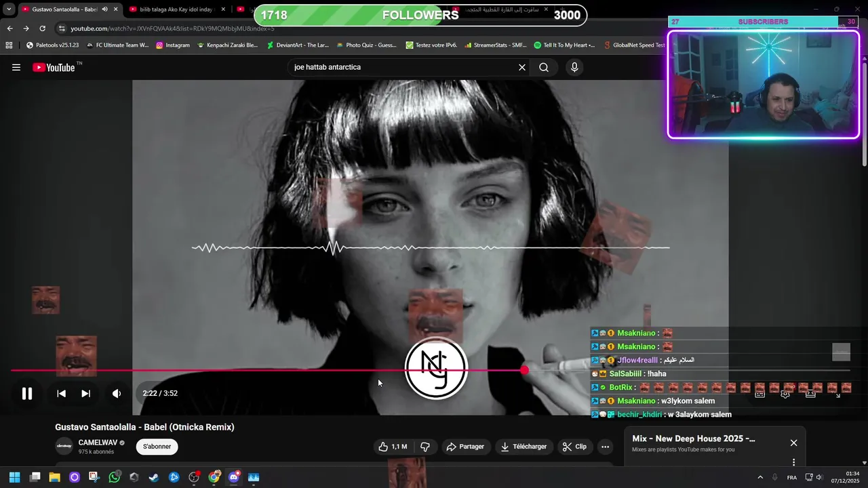Screen dimensions: 868x488
Task: Open Steam from the taskbar
Action: 154,477
